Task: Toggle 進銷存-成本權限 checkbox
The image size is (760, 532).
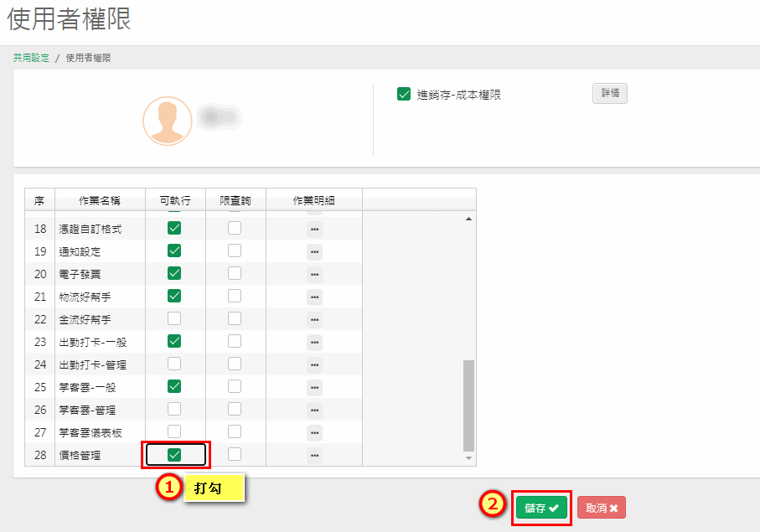Action: (x=404, y=94)
